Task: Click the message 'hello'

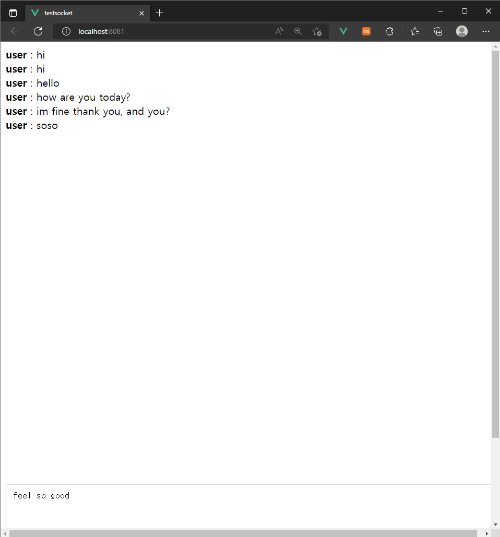Action: [48, 83]
